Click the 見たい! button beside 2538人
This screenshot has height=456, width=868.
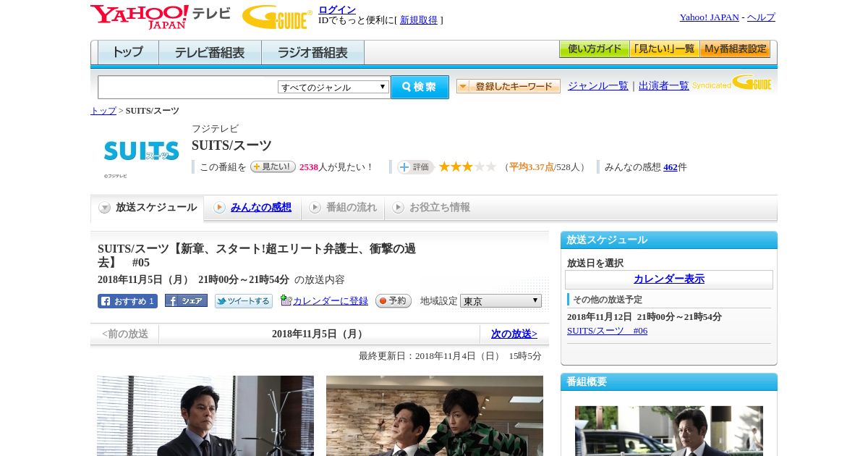point(273,166)
